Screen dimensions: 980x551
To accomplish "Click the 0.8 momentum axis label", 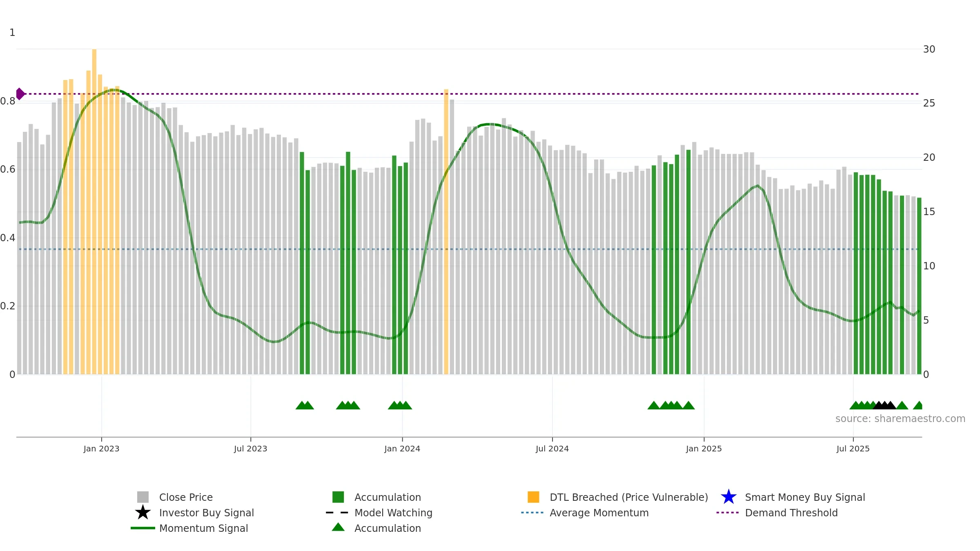I will [8, 101].
